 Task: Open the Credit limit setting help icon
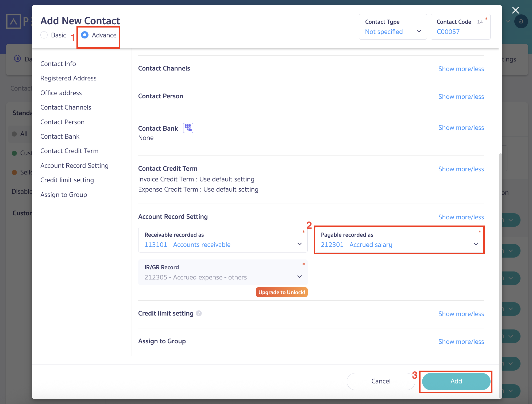coord(199,313)
